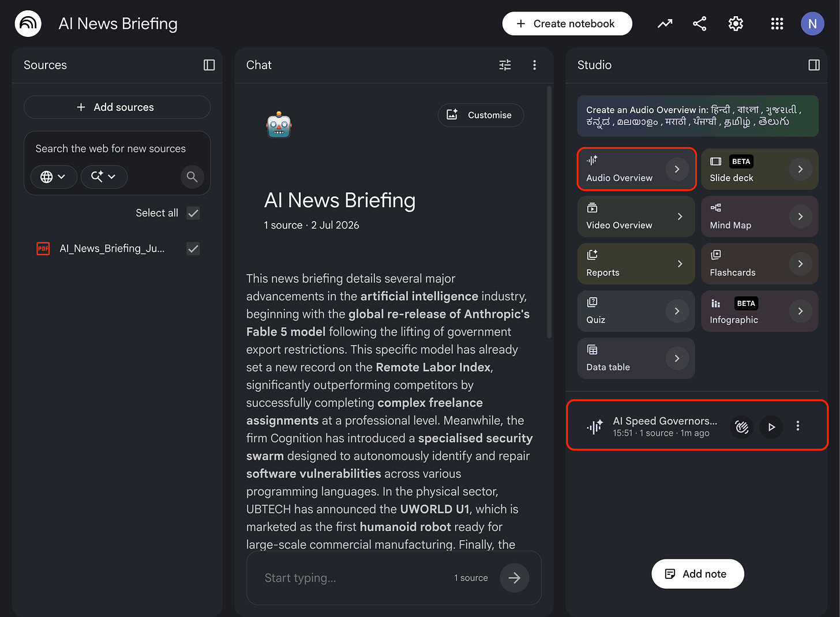The height and width of the screenshot is (617, 840).
Task: Expand Video Overview options arrow
Action: point(680,216)
